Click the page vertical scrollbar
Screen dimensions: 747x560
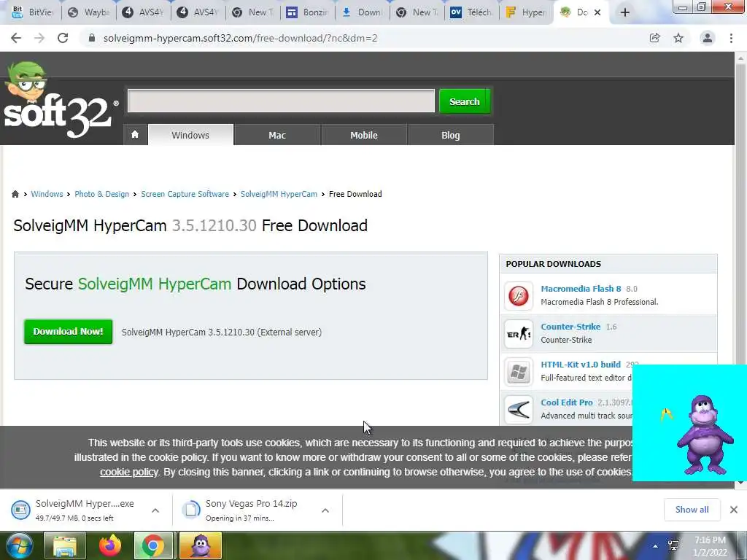point(740,214)
